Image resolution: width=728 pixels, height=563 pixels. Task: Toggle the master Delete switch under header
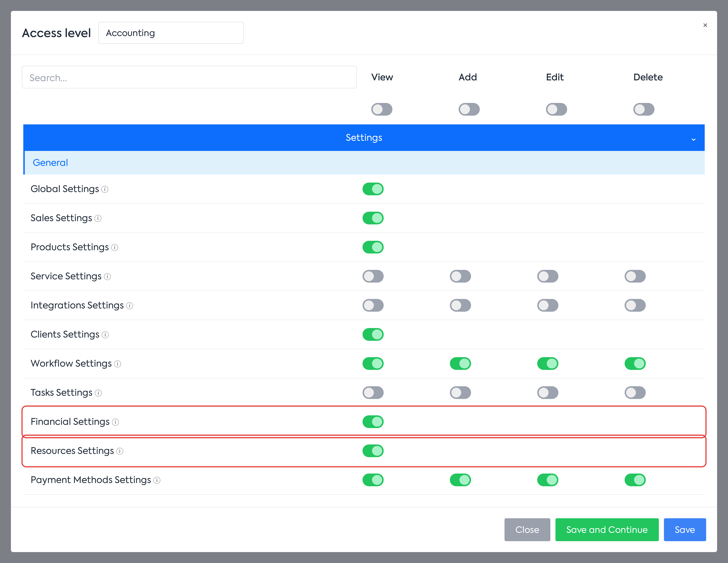644,109
